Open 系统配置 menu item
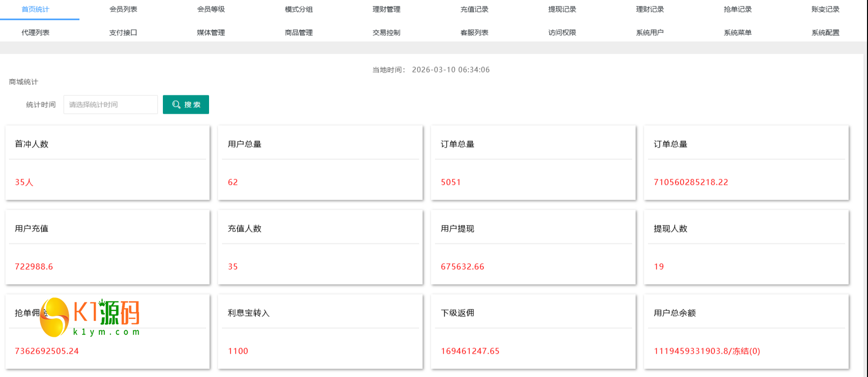Viewport: 868px width, 377px height. coord(825,33)
